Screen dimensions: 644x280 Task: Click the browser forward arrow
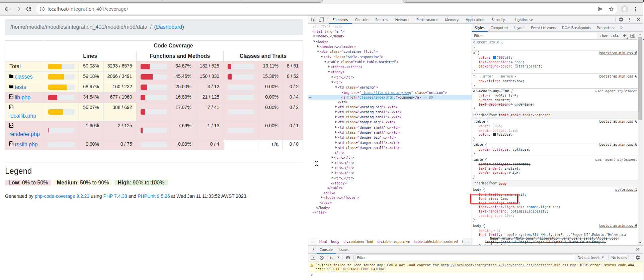pyautogui.click(x=18, y=9)
